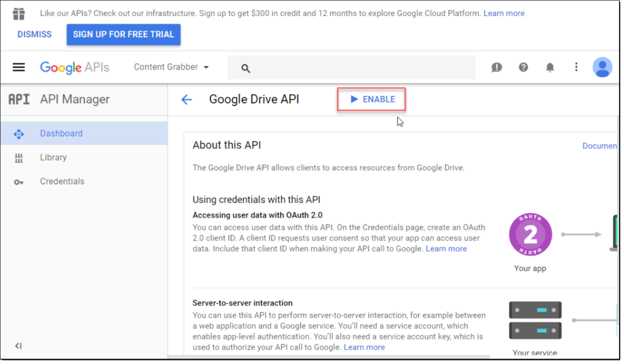Dismiss the promotional banner
This screenshot has width=624, height=364.
tap(35, 35)
